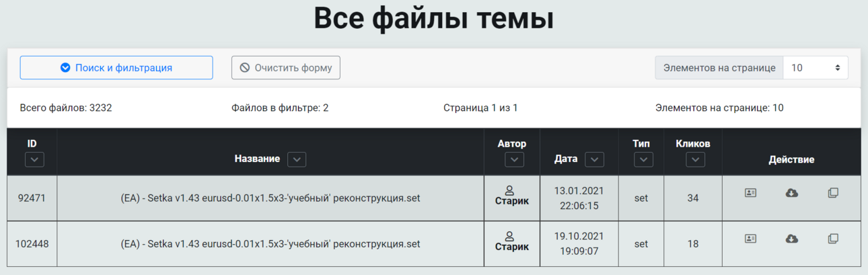Copy icon for file 102448 row
The image size is (868, 275).
click(x=833, y=239)
